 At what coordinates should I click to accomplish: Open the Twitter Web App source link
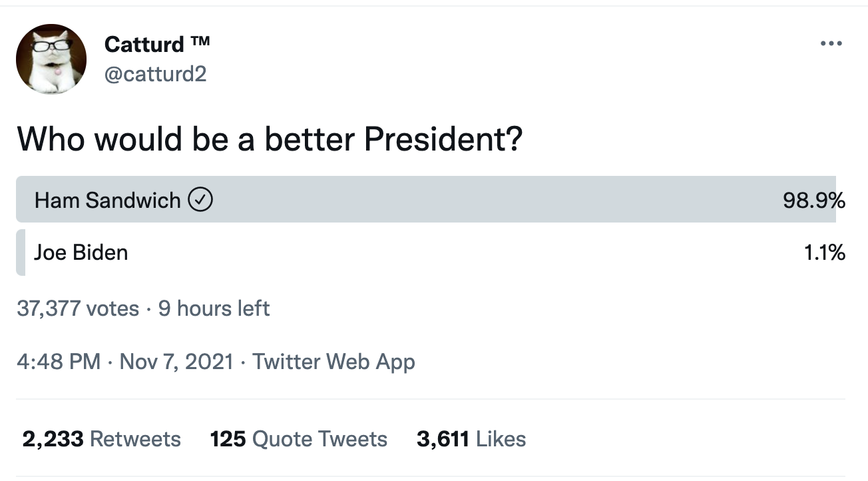tap(333, 362)
